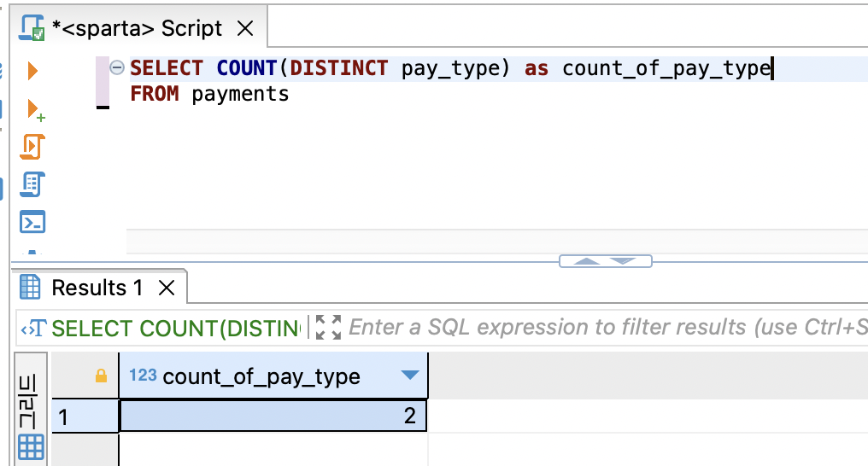Click the script tab SQL editor icon
This screenshot has height=466, width=868.
click(x=32, y=27)
